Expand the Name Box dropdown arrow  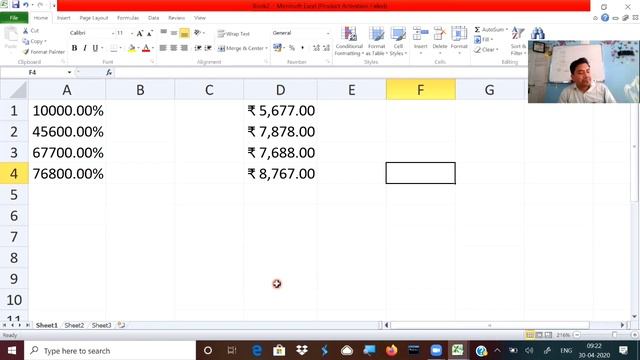coord(69,72)
